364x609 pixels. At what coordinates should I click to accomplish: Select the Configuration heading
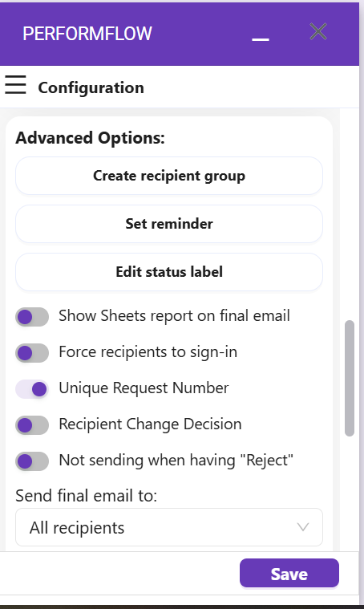pyautogui.click(x=91, y=87)
